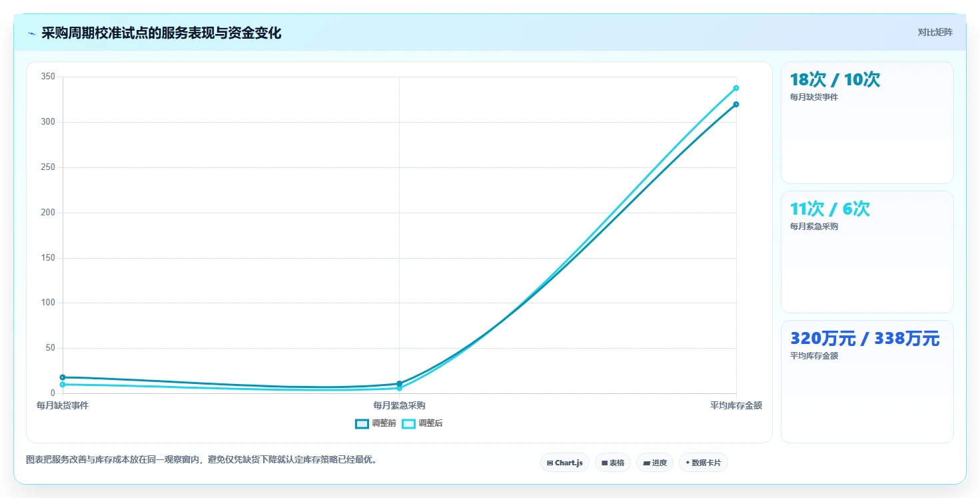Click the 300 y-axis tick label
980x498 pixels.
click(48, 122)
